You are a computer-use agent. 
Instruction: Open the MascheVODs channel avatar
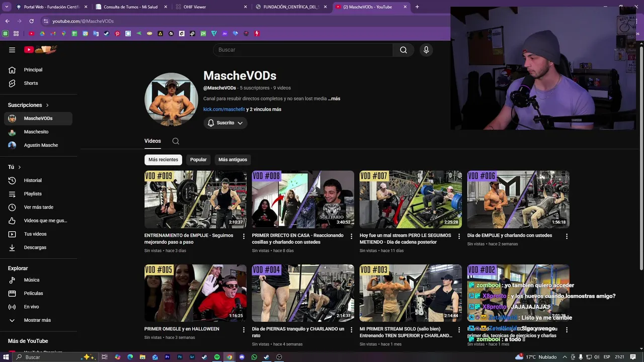coord(171,100)
